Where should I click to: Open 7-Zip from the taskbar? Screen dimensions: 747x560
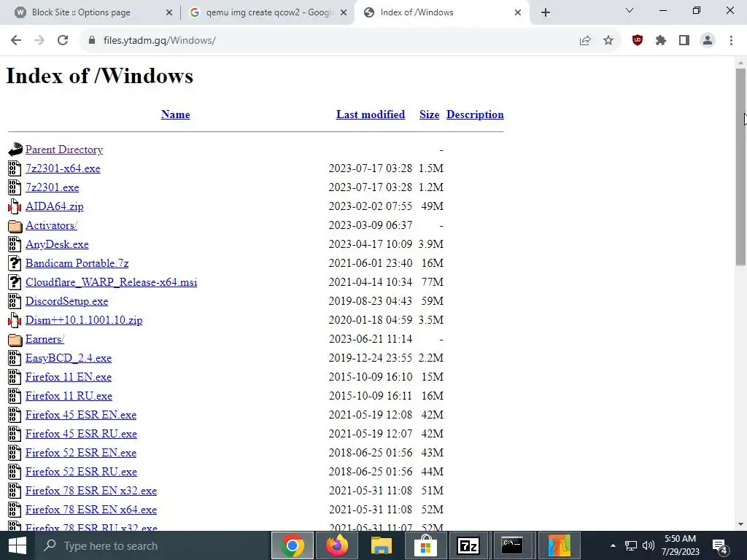coord(468,545)
